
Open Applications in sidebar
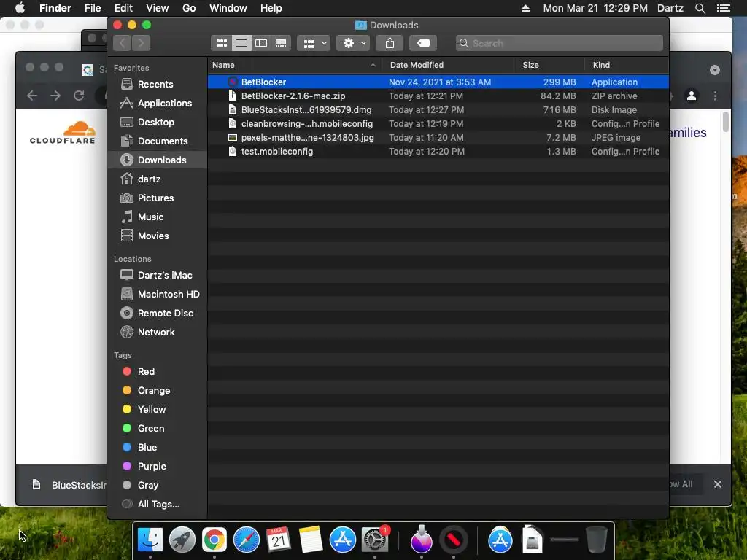tap(158, 103)
